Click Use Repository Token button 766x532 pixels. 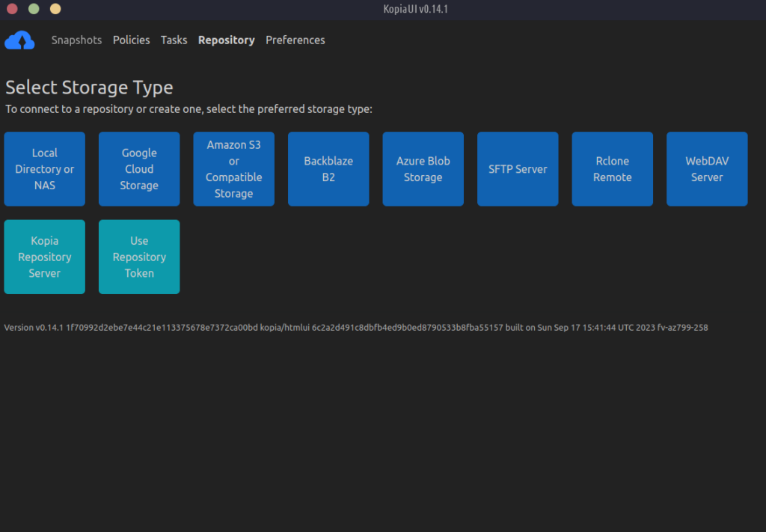[x=139, y=257]
